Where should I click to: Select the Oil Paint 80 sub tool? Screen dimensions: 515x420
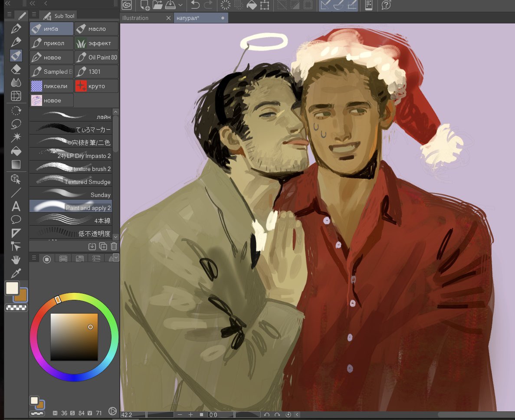tap(96, 57)
